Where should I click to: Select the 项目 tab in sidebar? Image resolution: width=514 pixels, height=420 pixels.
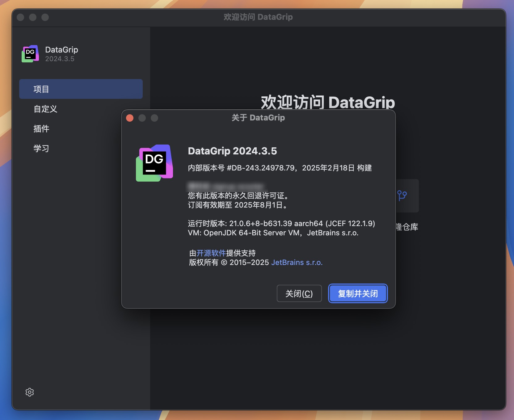coord(81,89)
